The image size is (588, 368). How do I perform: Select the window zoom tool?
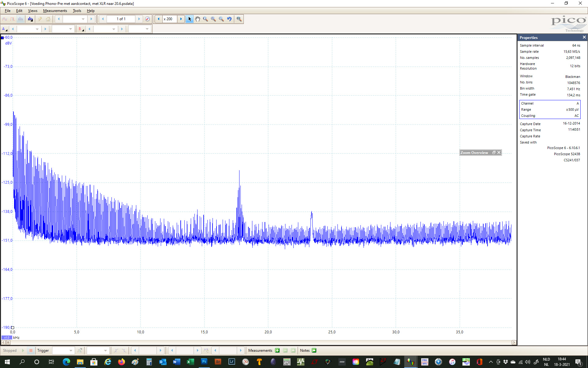point(205,19)
